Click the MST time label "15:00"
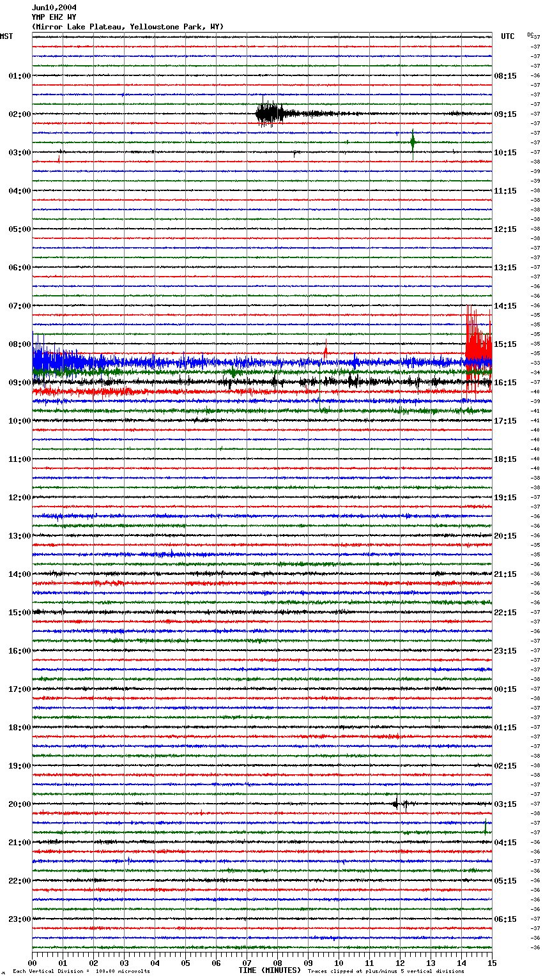 pyautogui.click(x=20, y=613)
